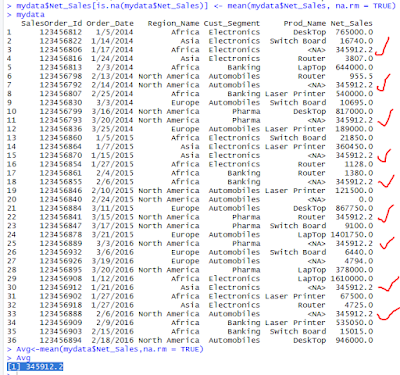The width and height of the screenshot is (400, 375).
Task: Click the Net_Sales value 817000.0
Action: (x=354, y=111)
